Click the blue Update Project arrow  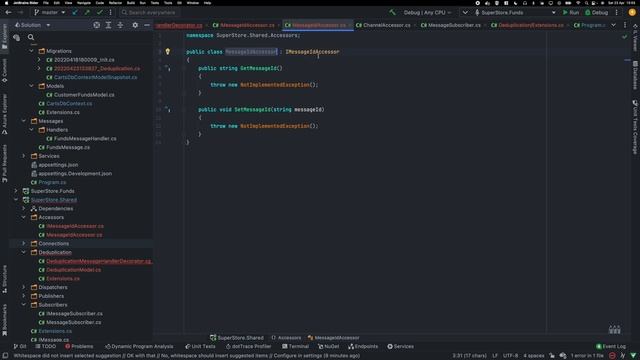(x=75, y=12)
